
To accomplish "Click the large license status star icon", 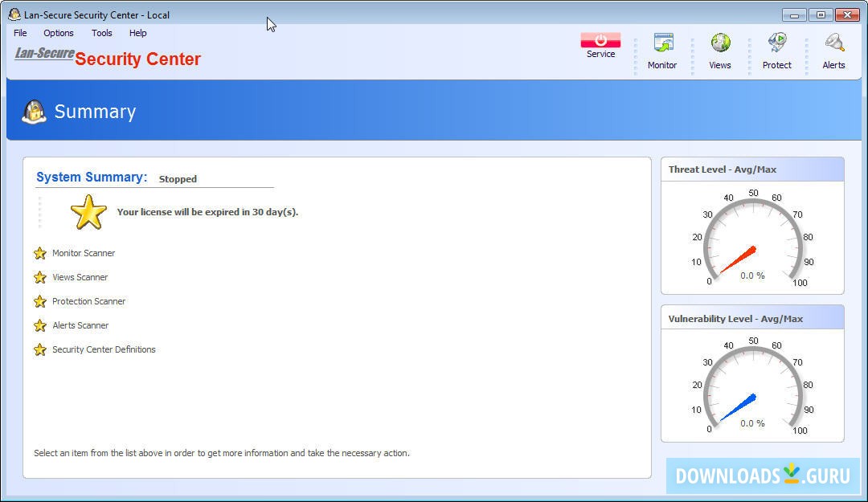I will [x=88, y=212].
